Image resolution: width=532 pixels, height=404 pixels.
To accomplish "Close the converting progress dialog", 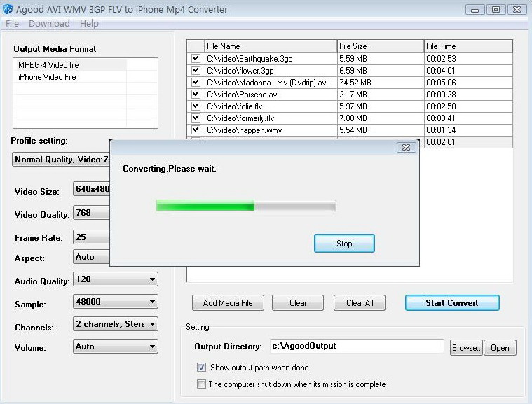I will click(406, 148).
